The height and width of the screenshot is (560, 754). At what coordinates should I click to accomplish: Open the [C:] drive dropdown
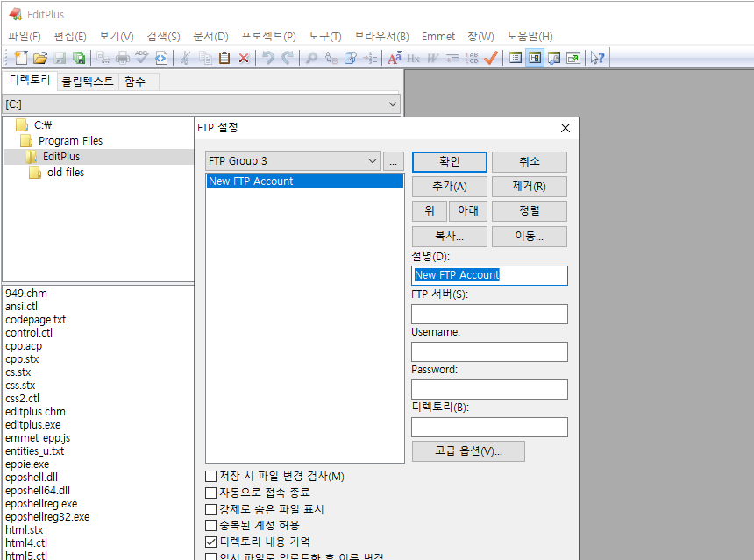202,103
